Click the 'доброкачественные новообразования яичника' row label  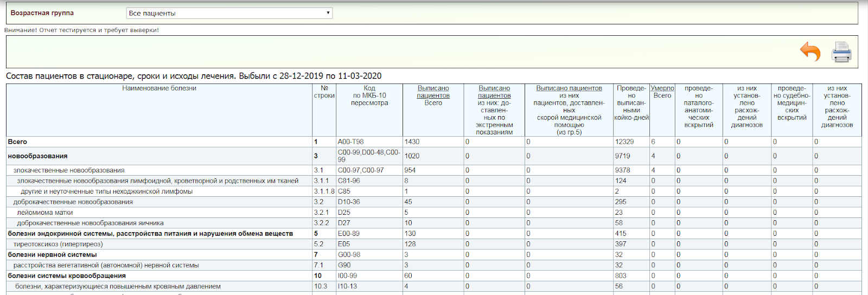coord(90,223)
